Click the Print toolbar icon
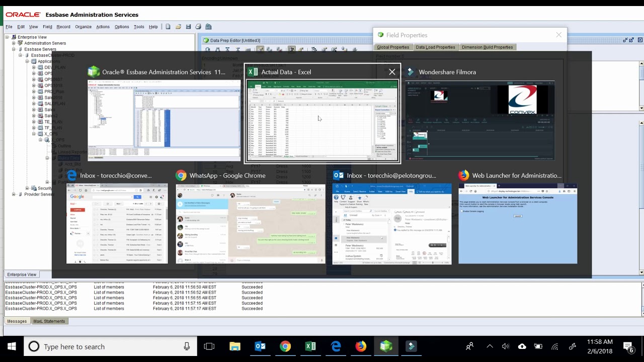This screenshot has width=644, height=362. (x=198, y=27)
